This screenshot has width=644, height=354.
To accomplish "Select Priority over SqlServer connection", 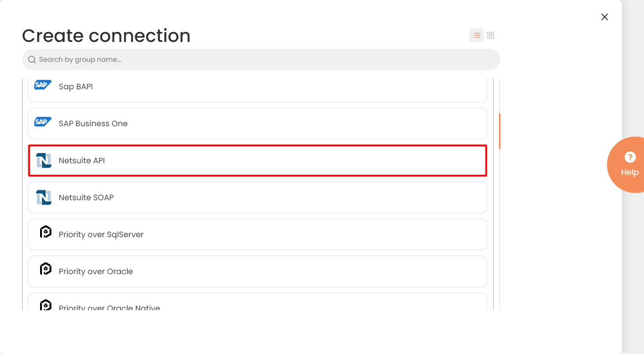I will tap(258, 234).
